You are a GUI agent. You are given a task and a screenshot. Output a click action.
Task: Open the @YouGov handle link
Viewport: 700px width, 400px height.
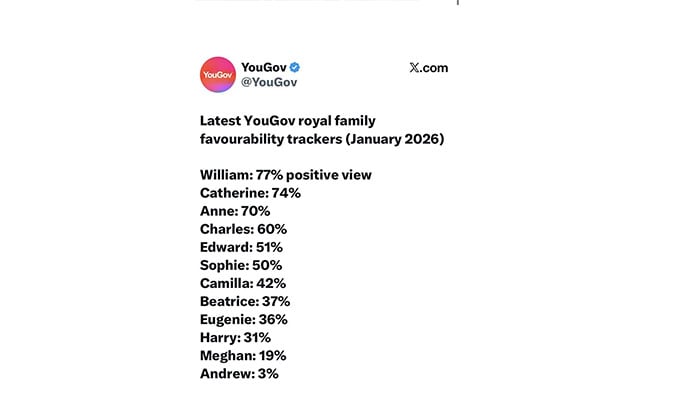coord(269,82)
